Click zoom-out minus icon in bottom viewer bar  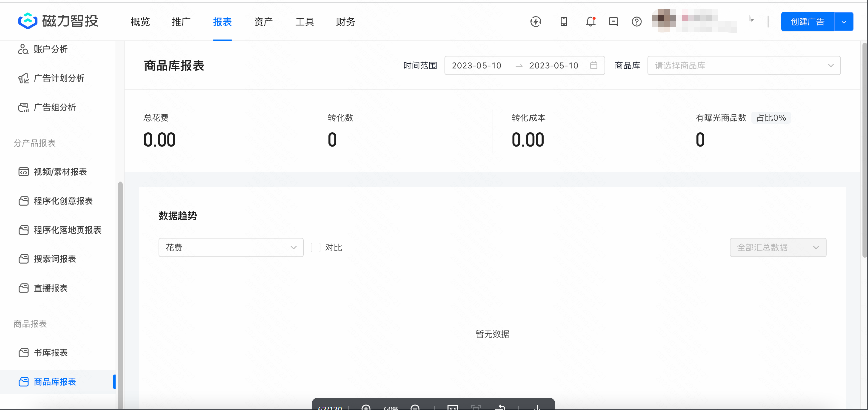(x=415, y=407)
